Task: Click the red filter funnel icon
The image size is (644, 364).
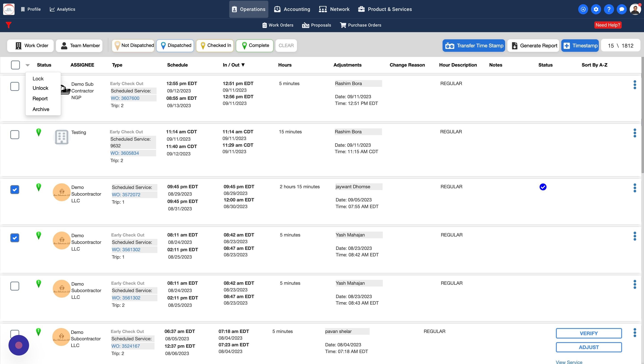Action: coord(8,25)
